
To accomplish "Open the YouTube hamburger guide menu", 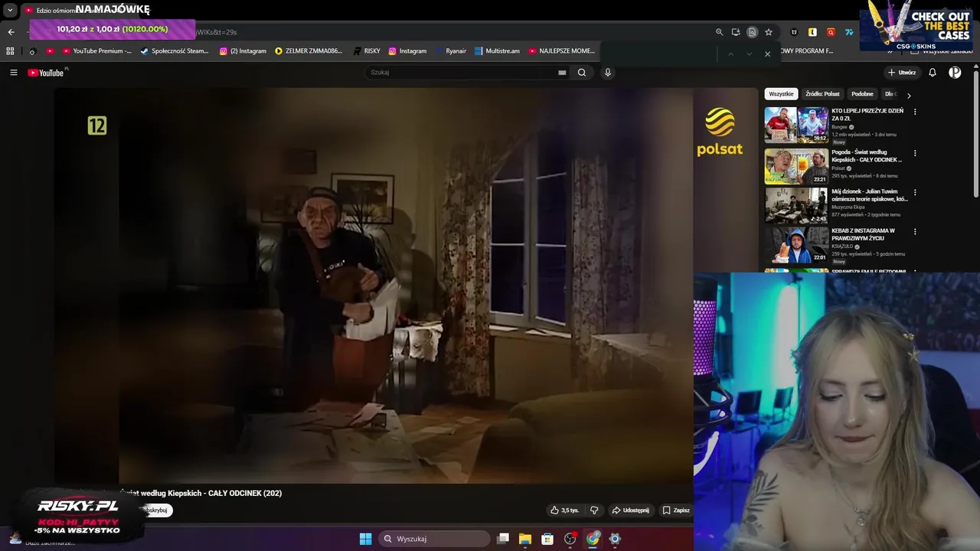I will click(x=14, y=73).
